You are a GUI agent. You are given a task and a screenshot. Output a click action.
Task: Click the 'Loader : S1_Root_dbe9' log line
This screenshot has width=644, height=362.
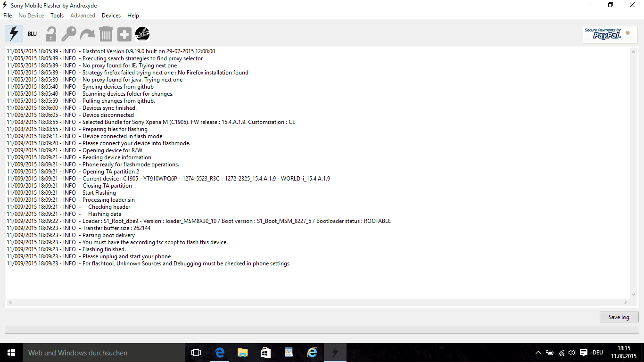click(198, 221)
